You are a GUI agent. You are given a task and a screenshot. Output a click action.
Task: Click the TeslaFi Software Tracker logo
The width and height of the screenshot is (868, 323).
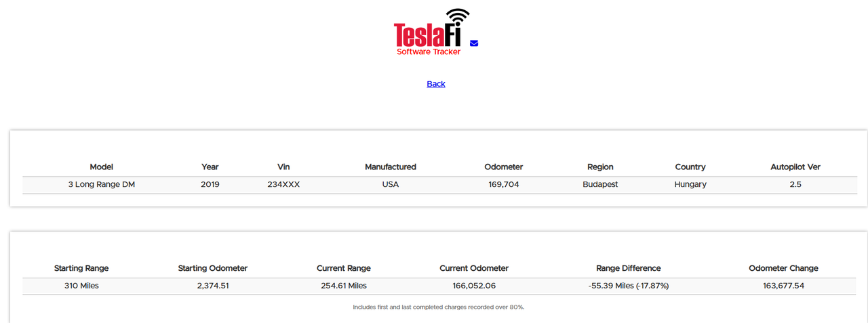point(431,32)
